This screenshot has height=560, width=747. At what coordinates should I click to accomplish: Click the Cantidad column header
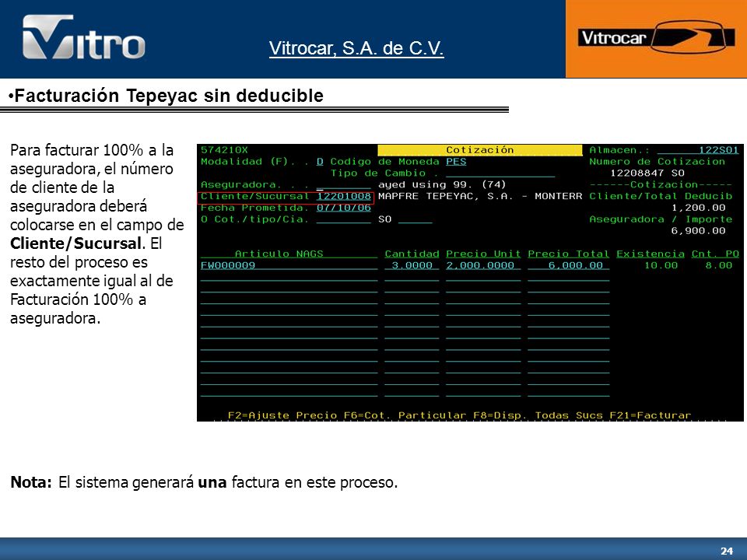pyautogui.click(x=412, y=254)
